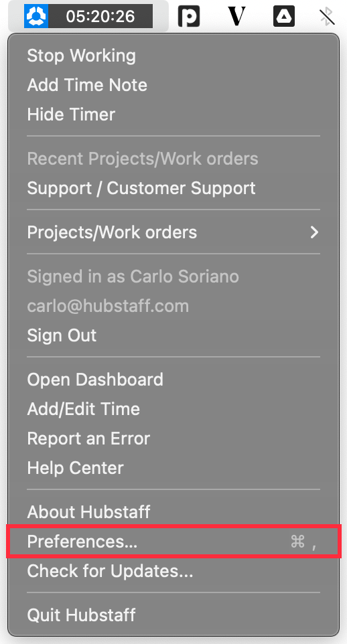Screen dimensions: 347x644
Task: Click the black P icon in the menu bar
Action: point(189,17)
